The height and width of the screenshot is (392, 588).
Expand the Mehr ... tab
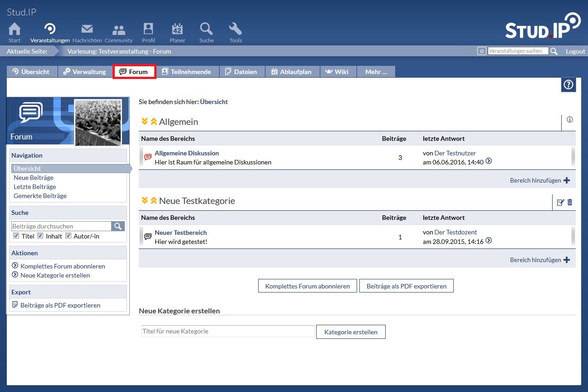376,72
